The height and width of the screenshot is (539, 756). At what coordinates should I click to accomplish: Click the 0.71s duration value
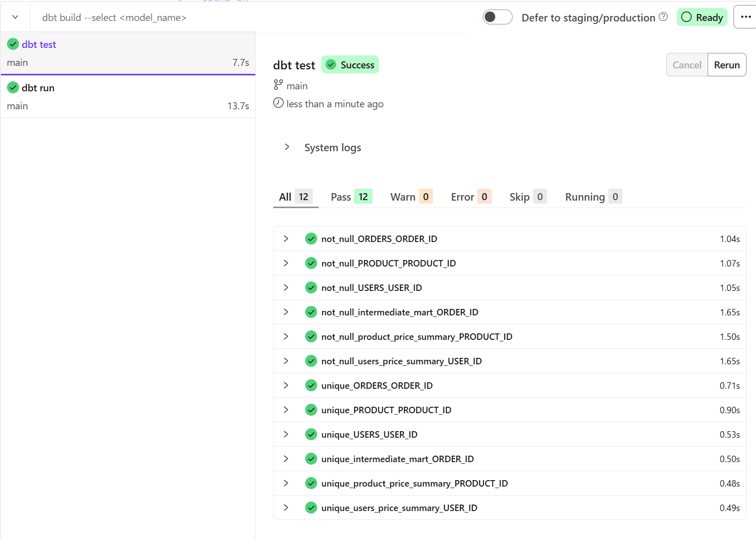click(x=730, y=385)
